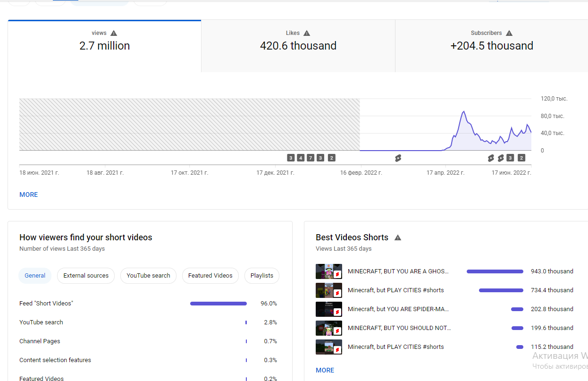Select the Featured Videos chip
Viewport: 588px width, 381px height.
(210, 276)
